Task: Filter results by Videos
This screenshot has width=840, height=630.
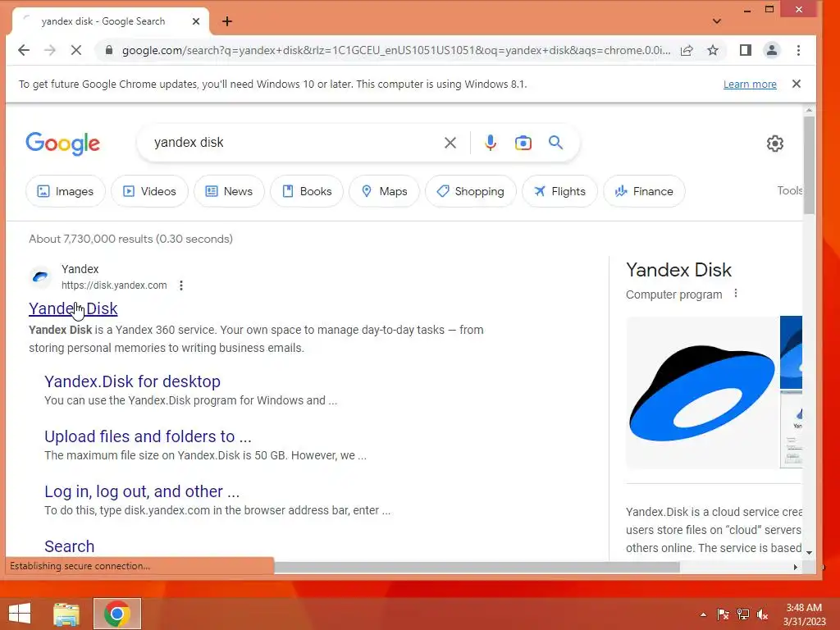Action: click(149, 191)
